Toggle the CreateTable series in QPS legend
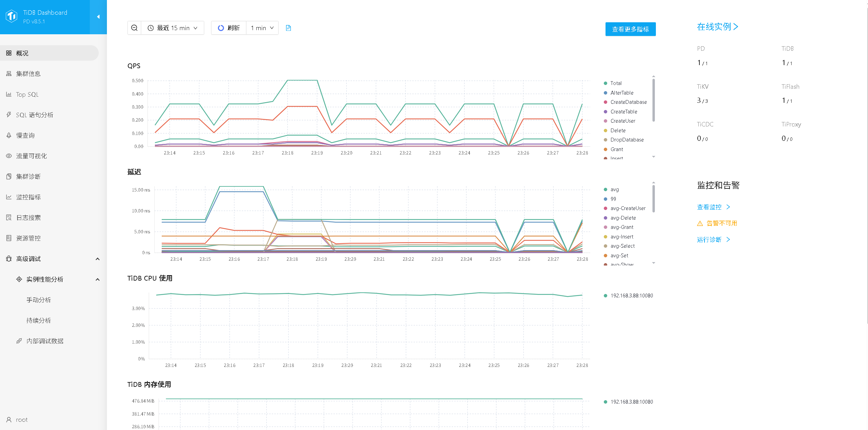The width and height of the screenshot is (868, 430). [x=623, y=111]
